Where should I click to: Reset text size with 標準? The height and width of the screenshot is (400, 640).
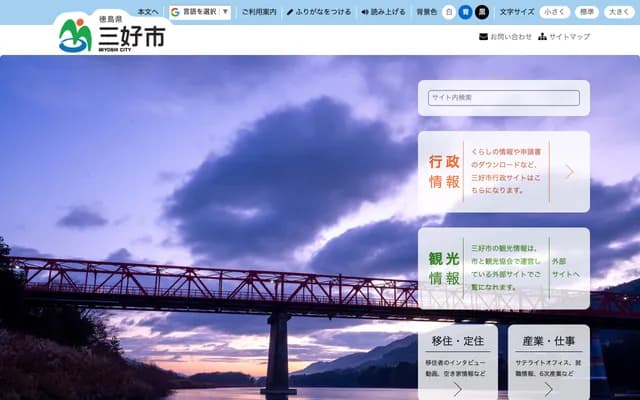[587, 12]
